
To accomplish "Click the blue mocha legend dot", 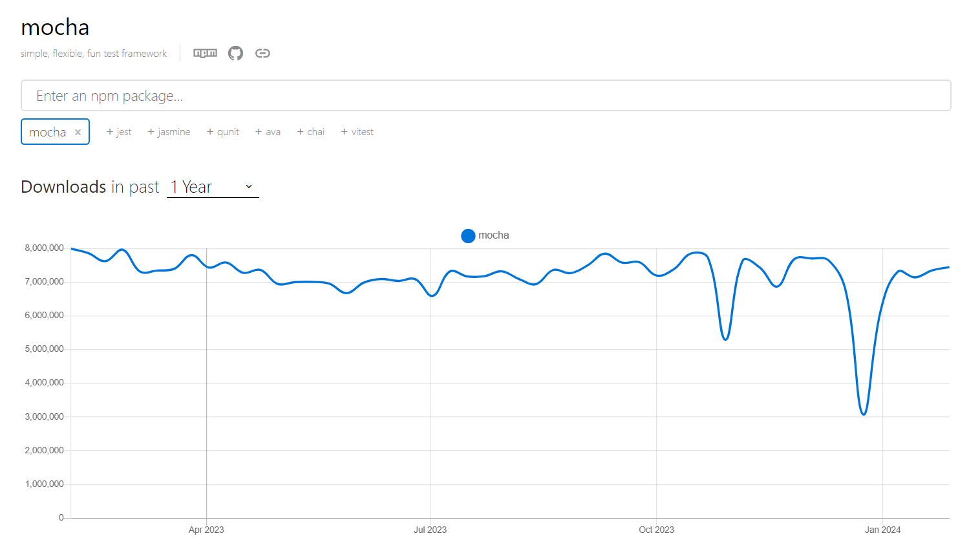I will pos(468,235).
